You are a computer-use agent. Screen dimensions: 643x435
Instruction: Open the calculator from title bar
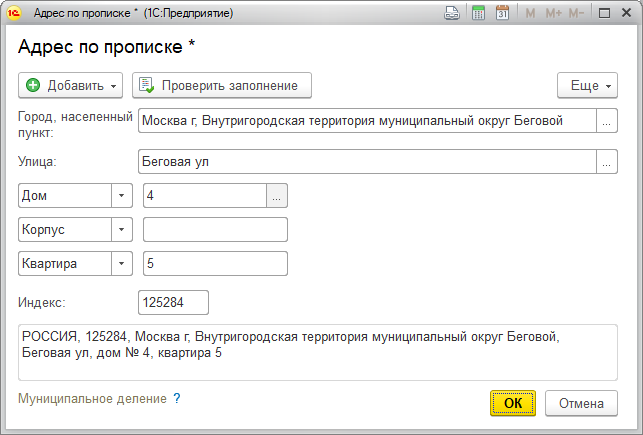click(x=478, y=14)
